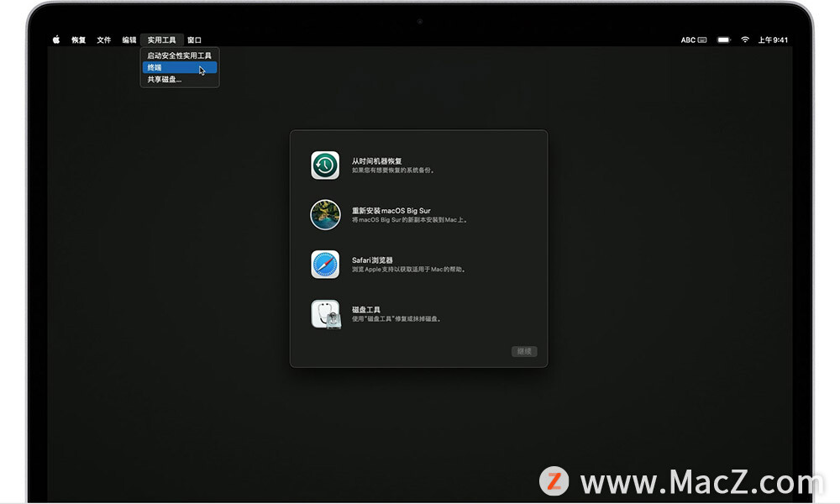Open Safari by clicking its compass icon
The height and width of the screenshot is (504, 840).
pos(326,264)
